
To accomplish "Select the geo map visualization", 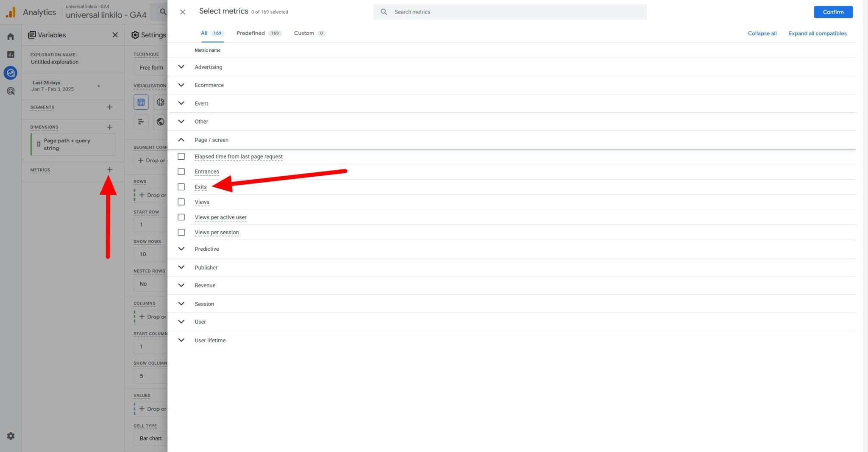I will tap(160, 122).
